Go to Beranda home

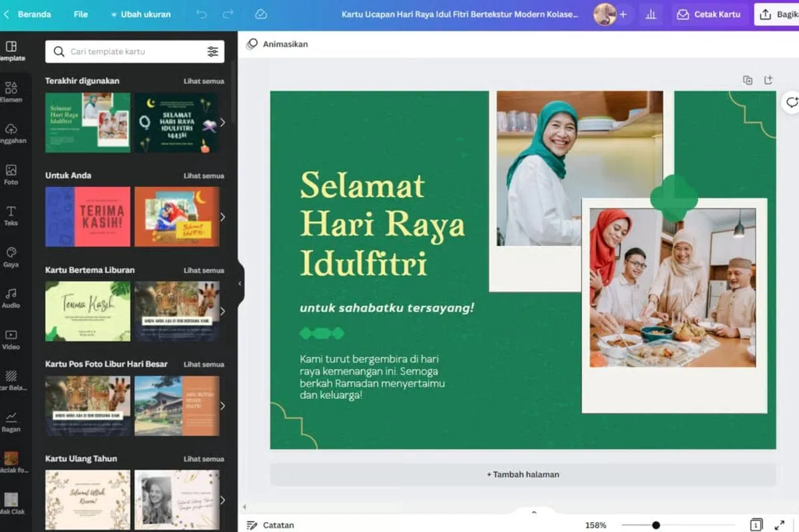[x=34, y=14]
